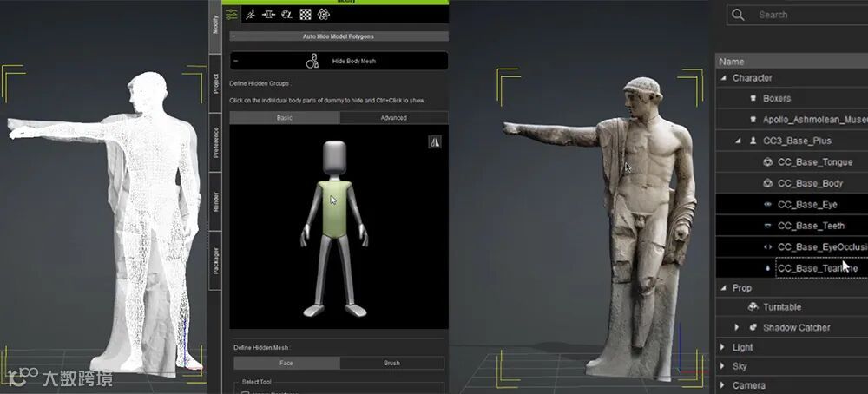
Task: Click the GL-labeled icon in Modify toolbar
Action: click(286, 15)
